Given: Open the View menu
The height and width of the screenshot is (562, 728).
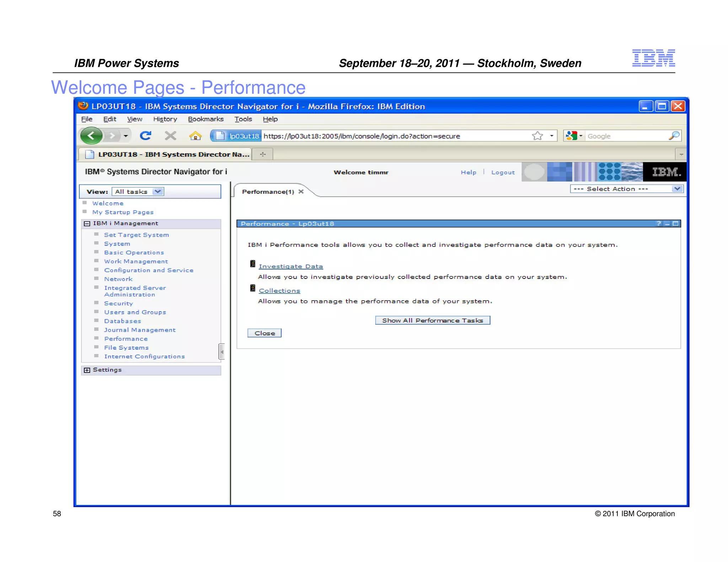Looking at the screenshot, I should click(x=134, y=119).
